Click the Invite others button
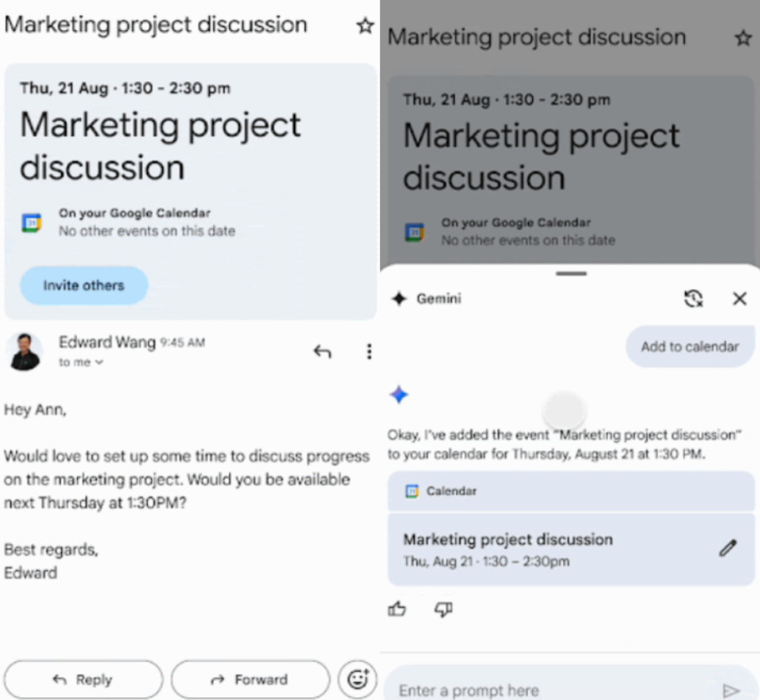Image resolution: width=760 pixels, height=700 pixels. (84, 286)
